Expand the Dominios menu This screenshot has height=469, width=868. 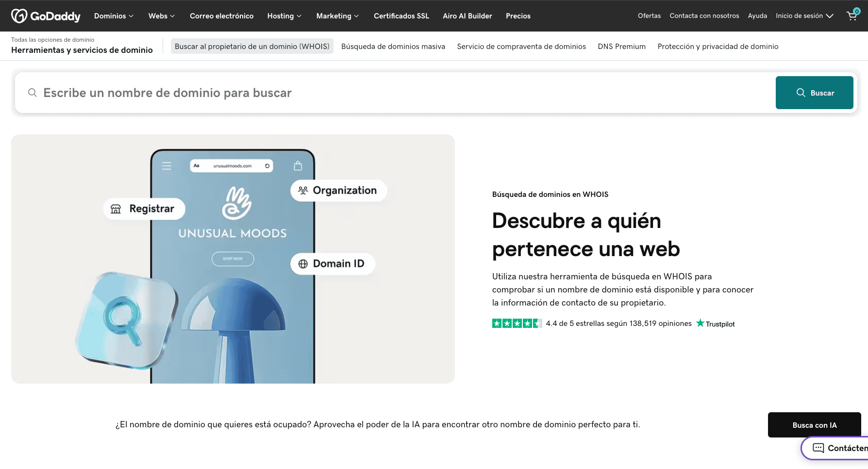point(114,16)
